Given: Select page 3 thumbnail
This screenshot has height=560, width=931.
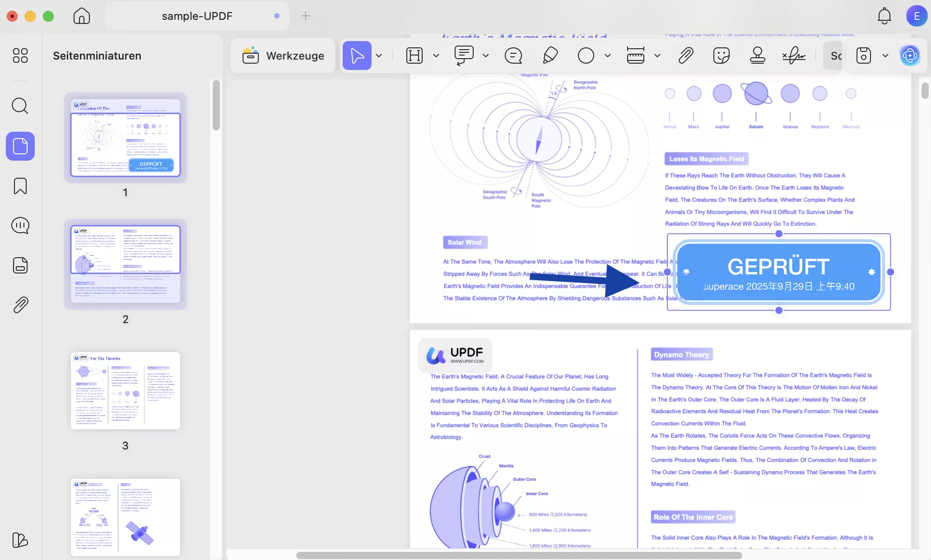Looking at the screenshot, I should (126, 390).
